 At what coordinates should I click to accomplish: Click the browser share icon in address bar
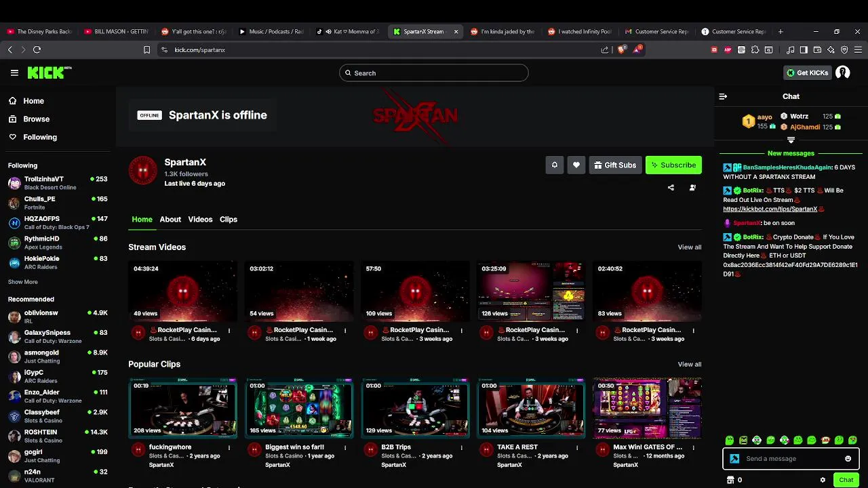(x=605, y=49)
